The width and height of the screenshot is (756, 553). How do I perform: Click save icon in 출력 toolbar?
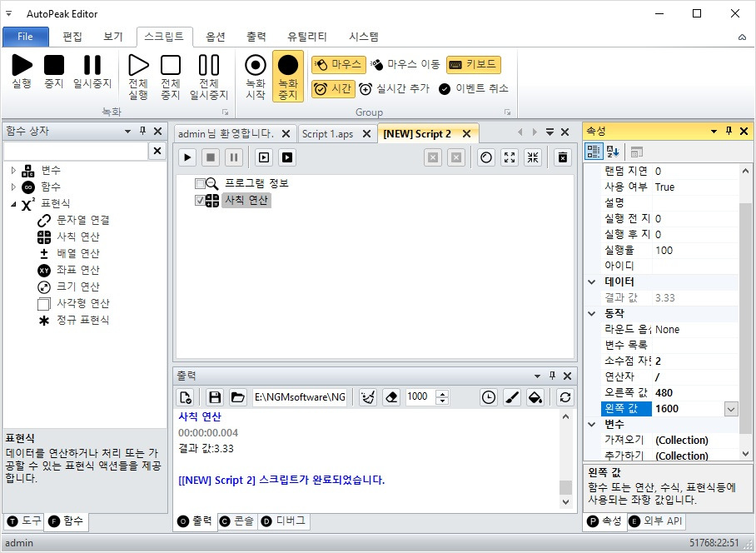(215, 397)
